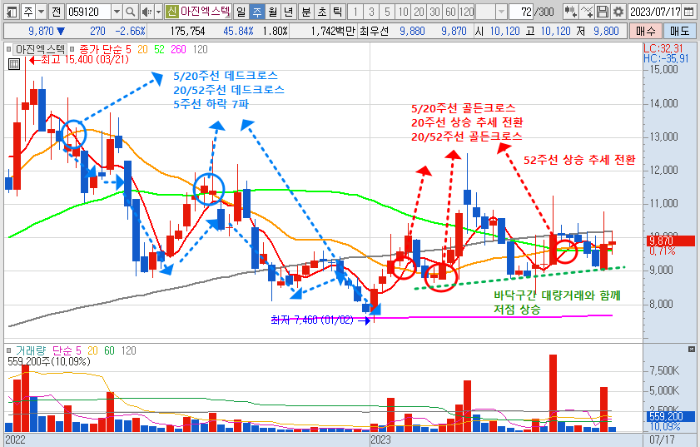The width and height of the screenshot is (700, 447).
Task: Click the current price 9,870 in quote bar
Action: [41, 31]
